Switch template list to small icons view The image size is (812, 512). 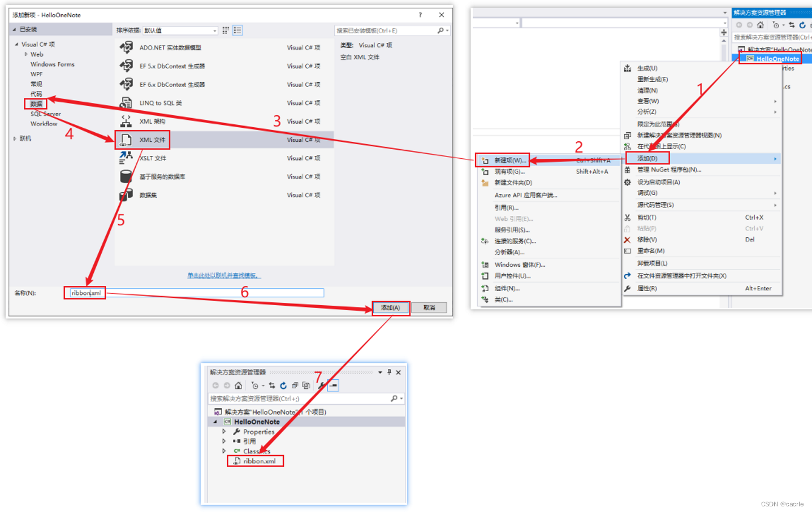tap(226, 31)
